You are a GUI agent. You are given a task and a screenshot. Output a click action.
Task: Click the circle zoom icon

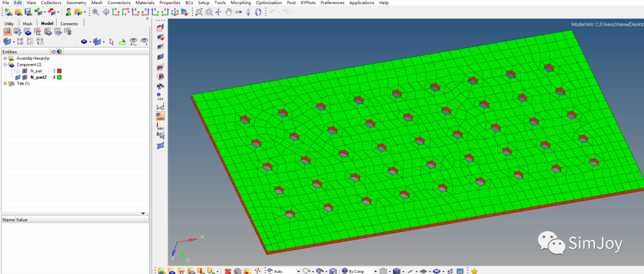[209, 12]
